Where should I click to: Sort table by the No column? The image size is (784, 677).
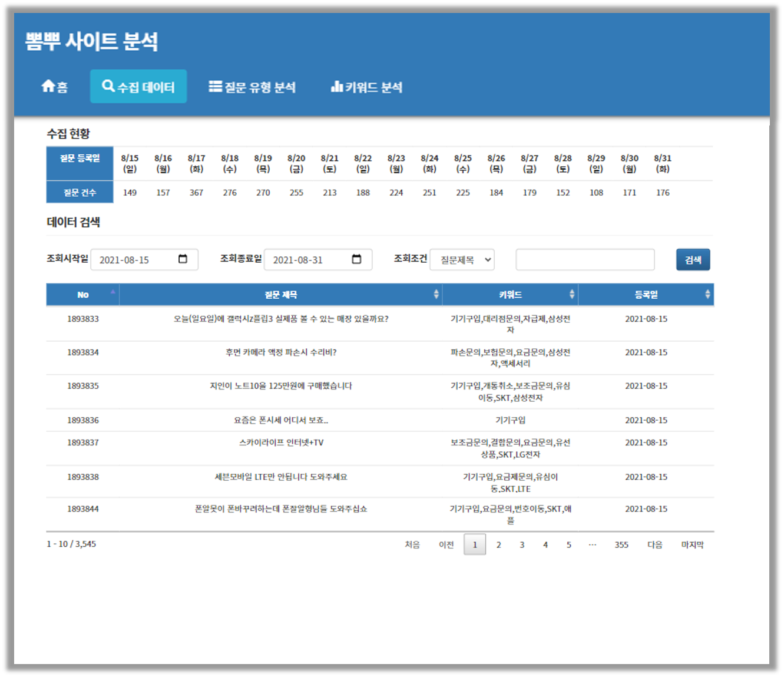coord(83,295)
